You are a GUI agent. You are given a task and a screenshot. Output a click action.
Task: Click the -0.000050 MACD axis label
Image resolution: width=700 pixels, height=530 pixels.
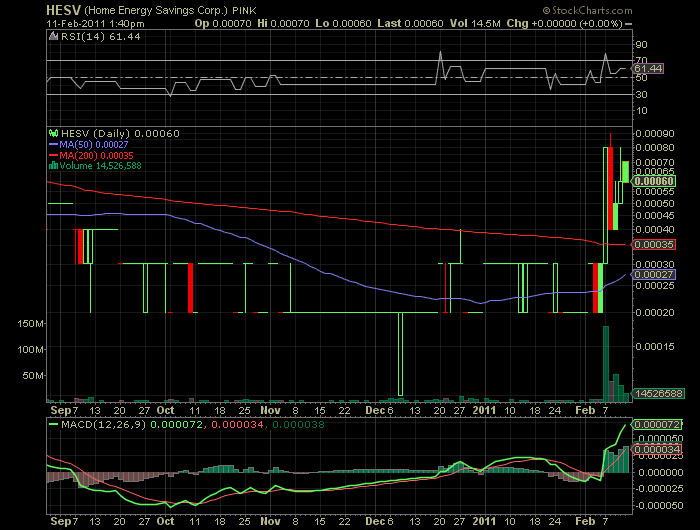(x=659, y=505)
